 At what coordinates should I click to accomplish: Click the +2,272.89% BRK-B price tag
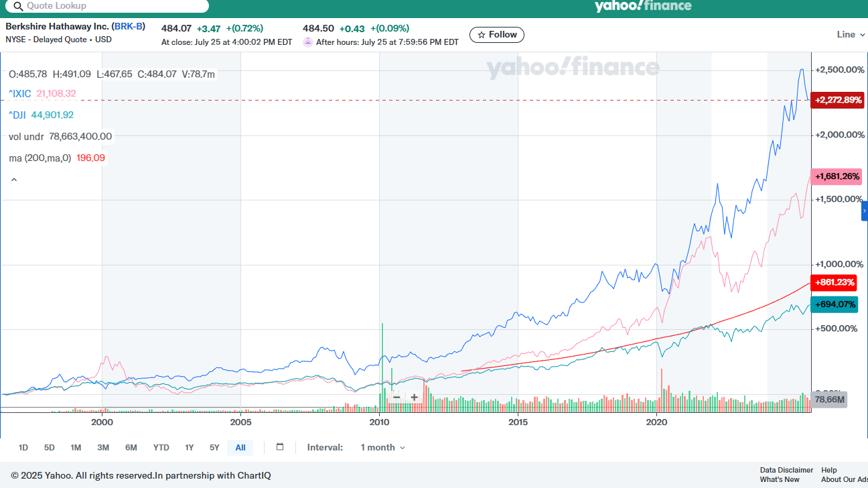pos(837,101)
